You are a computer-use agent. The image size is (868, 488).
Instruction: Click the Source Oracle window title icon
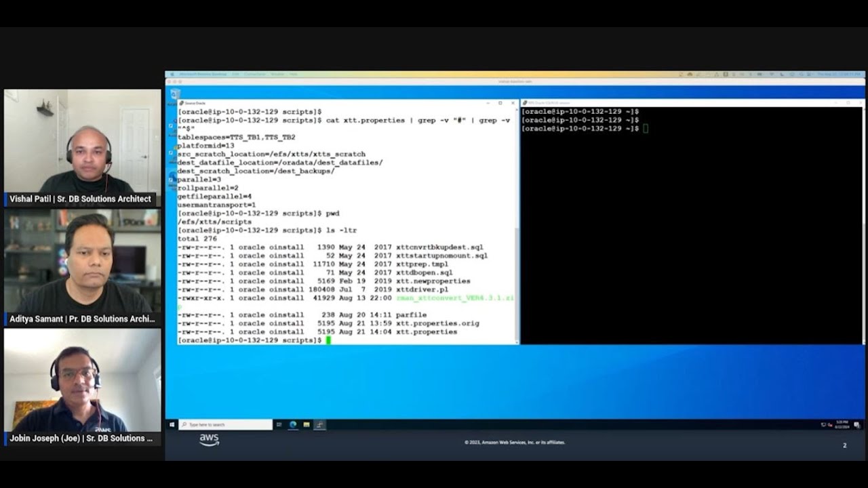tap(181, 103)
